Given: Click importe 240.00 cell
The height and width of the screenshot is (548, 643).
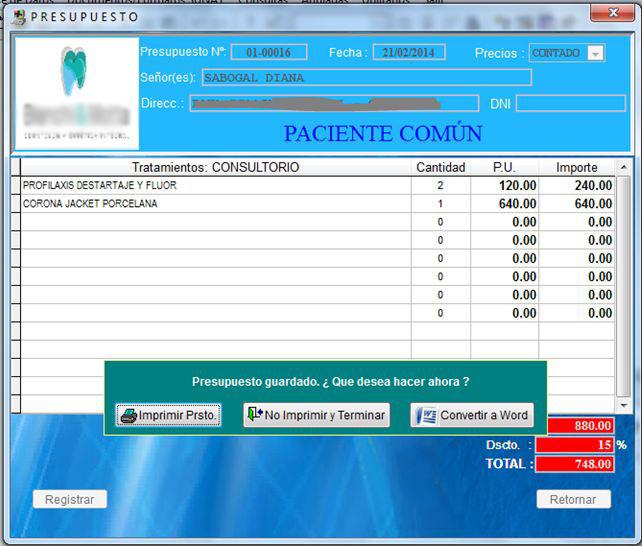Looking at the screenshot, I should click(577, 185).
